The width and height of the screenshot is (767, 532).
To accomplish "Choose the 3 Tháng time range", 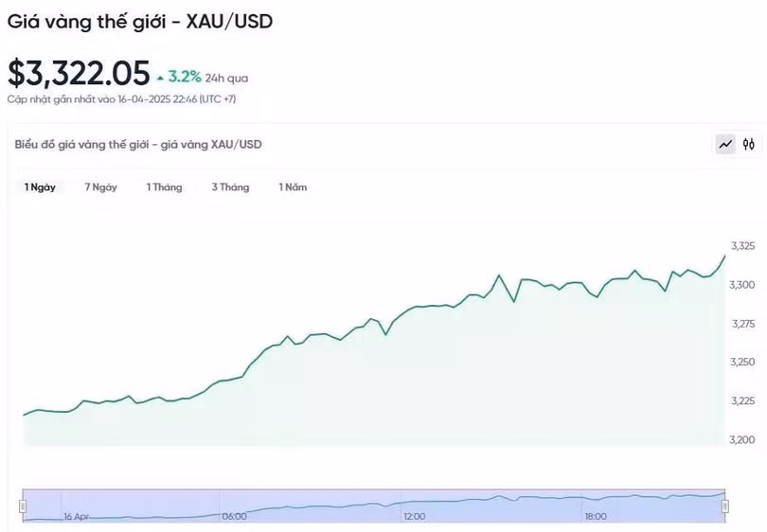I will [x=230, y=187].
